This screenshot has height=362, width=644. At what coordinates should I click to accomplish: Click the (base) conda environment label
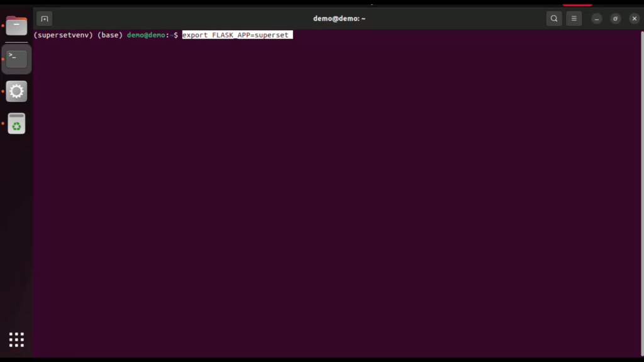coord(110,35)
